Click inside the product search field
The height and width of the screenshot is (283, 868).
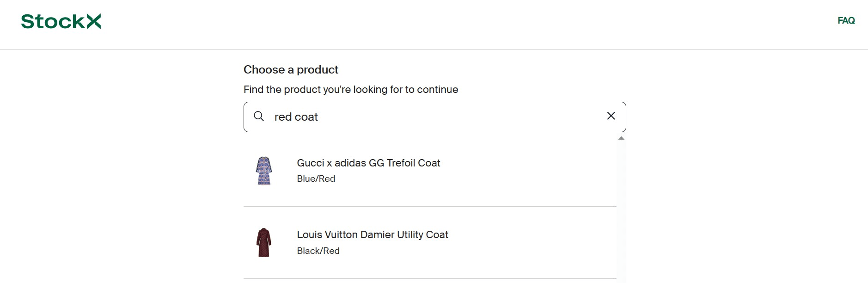[416, 117]
